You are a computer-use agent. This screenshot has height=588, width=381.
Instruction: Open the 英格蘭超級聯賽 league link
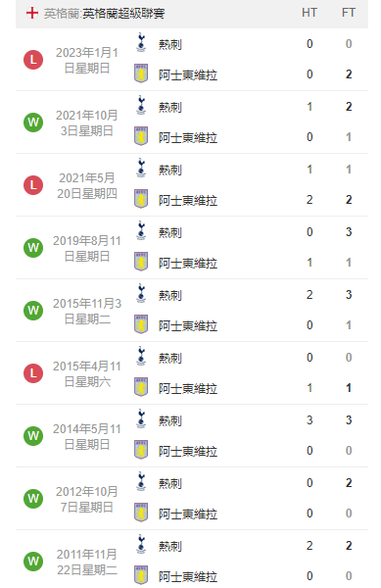[123, 14]
